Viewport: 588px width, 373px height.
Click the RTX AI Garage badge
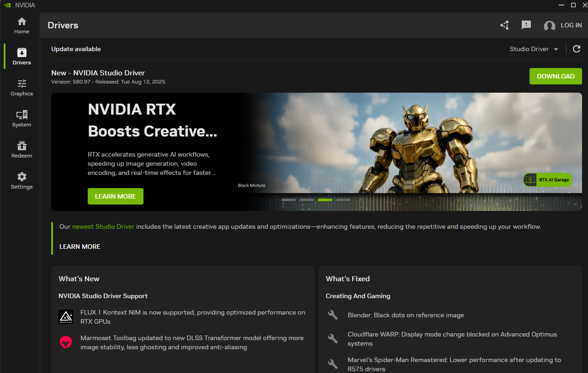pyautogui.click(x=547, y=180)
